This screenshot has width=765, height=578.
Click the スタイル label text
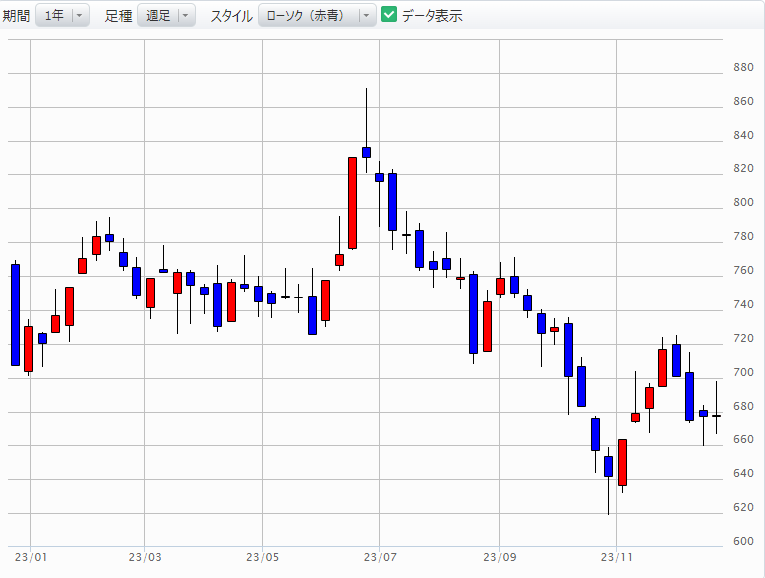[231, 16]
